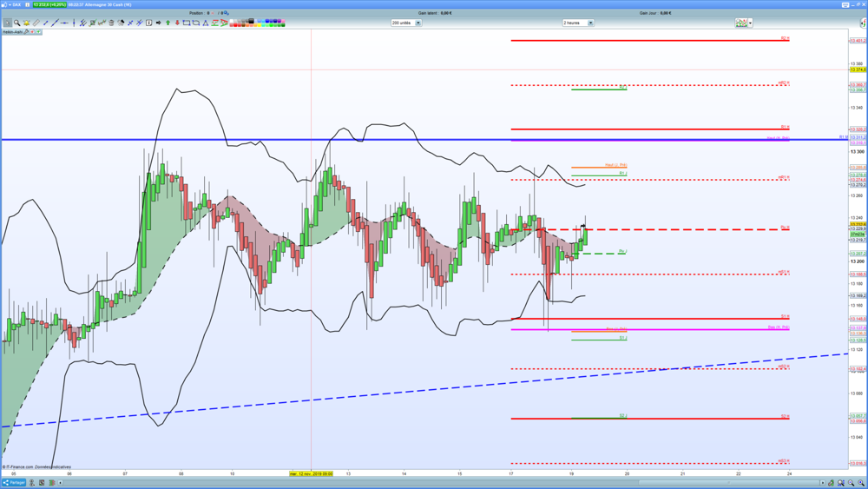This screenshot has width=868, height=489.
Task: Pick the black color swatch
Action: (252, 21)
